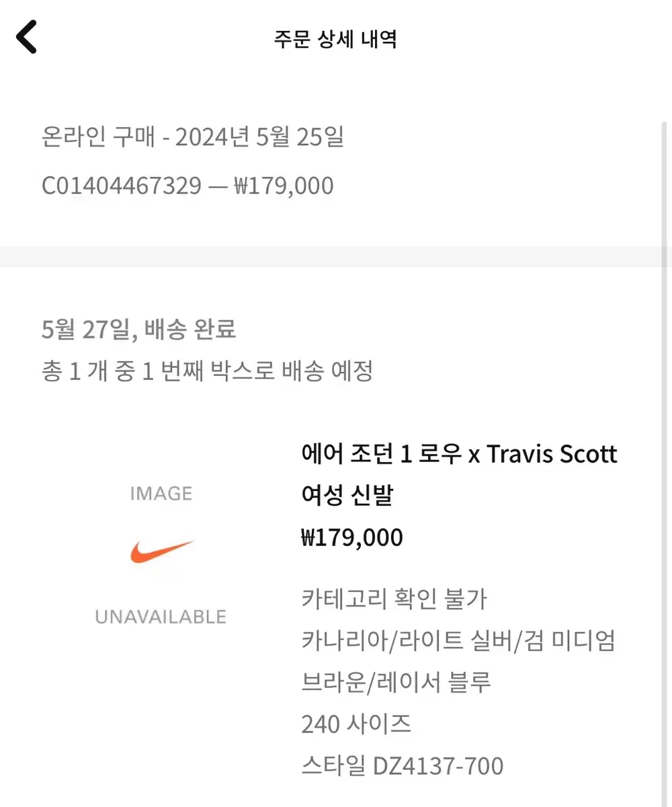Screen dimensions: 672x807
Task: Click the 5월 27일, 배송 완료 delivery status
Action: point(138,330)
